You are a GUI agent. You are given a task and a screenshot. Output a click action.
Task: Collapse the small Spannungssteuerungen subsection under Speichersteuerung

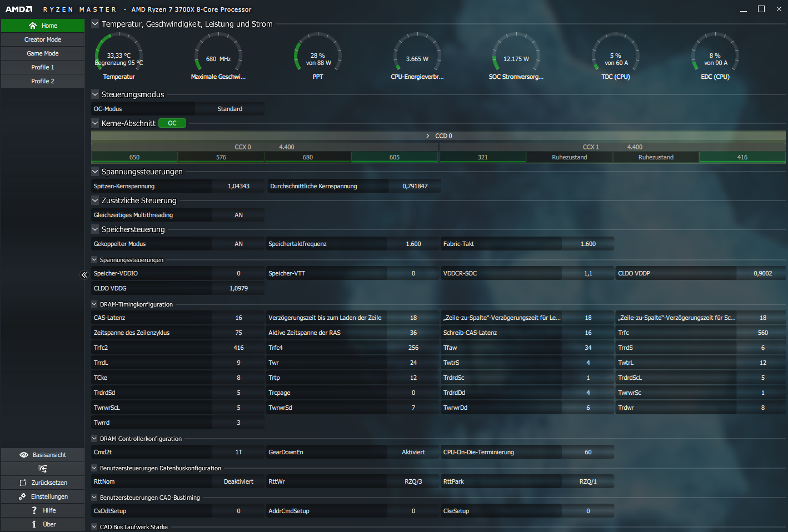pyautogui.click(x=94, y=260)
